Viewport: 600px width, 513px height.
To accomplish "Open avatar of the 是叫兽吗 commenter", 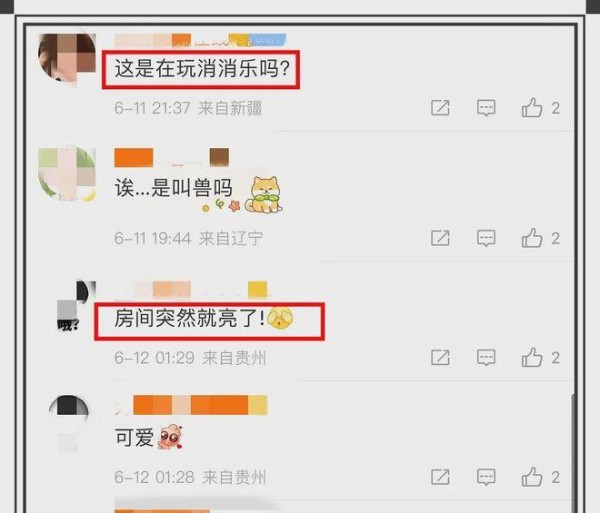I will click(x=67, y=174).
